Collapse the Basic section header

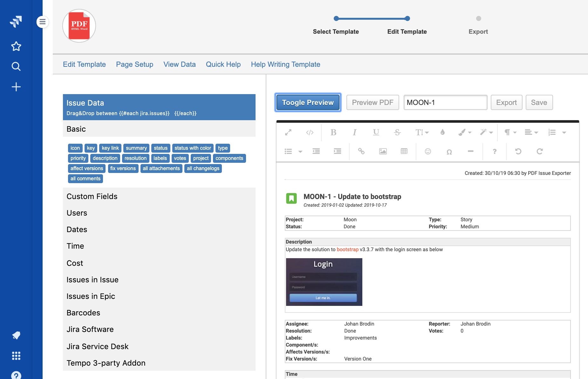click(159, 129)
